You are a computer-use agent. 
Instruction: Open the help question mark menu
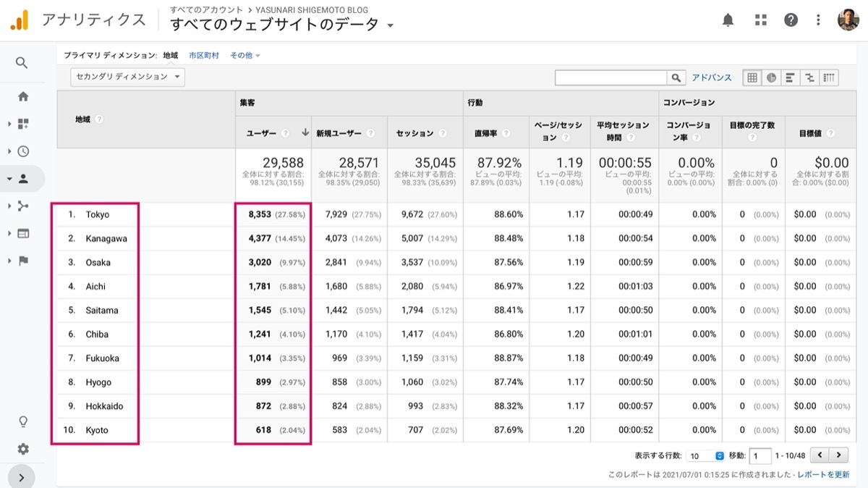pyautogui.click(x=791, y=20)
